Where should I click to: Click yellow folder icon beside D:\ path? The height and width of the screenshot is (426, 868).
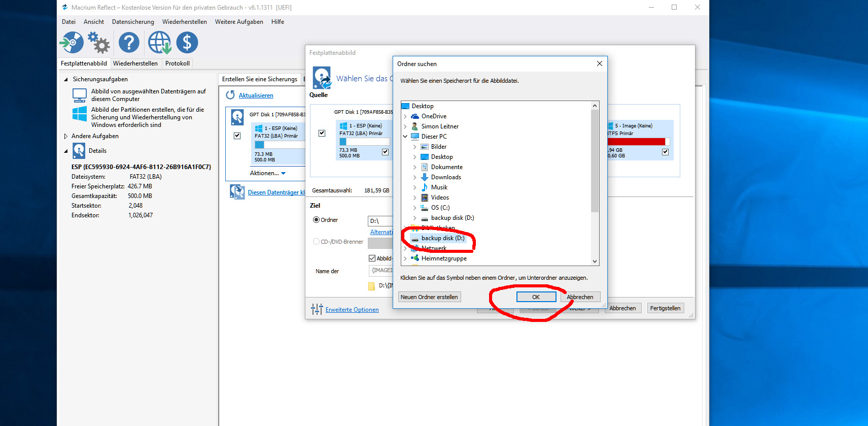tap(371, 286)
